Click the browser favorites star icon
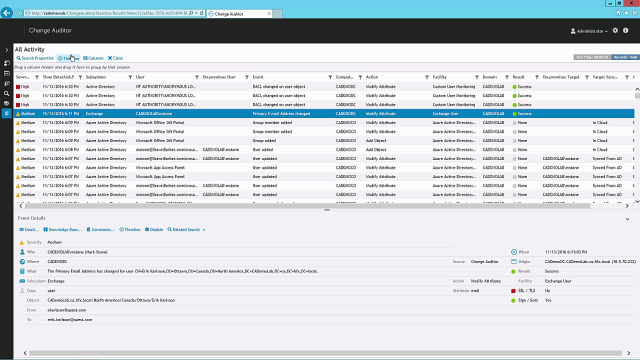This screenshot has height=360, width=640. tap(627, 13)
